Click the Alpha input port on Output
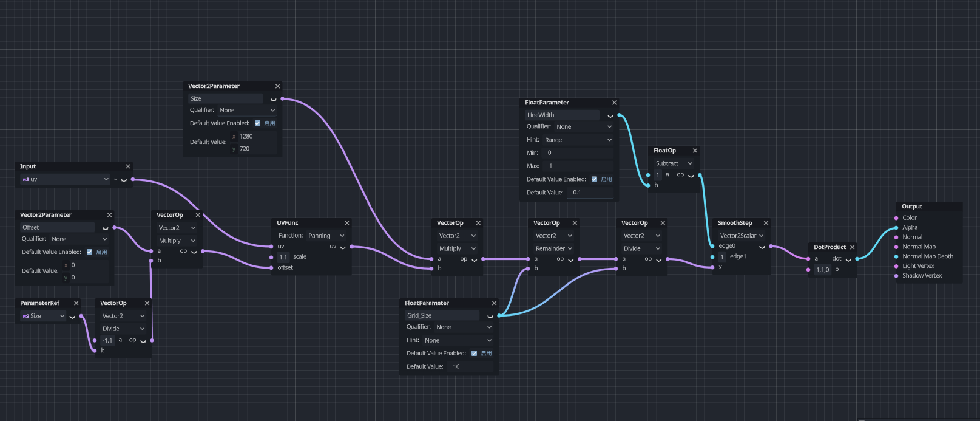The image size is (980, 421). 896,228
